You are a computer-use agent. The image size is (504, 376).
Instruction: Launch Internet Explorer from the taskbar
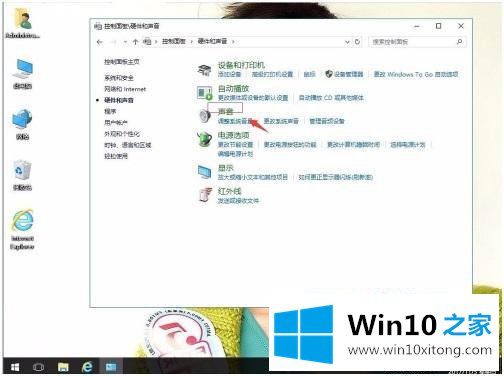point(87,367)
